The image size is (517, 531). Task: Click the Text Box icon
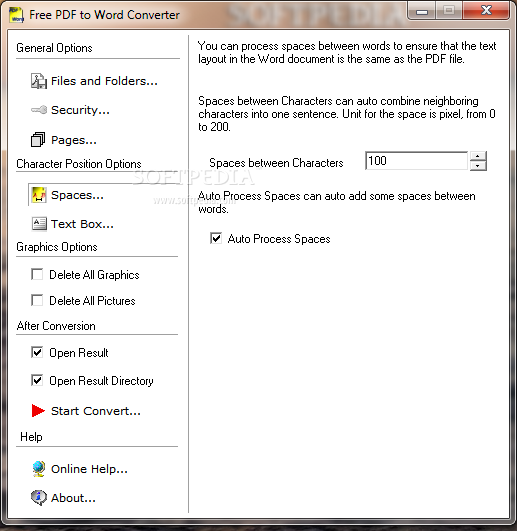[x=39, y=224]
